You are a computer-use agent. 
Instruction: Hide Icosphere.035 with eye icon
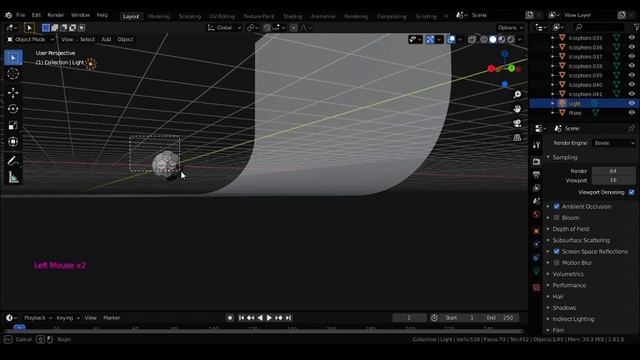click(x=632, y=38)
